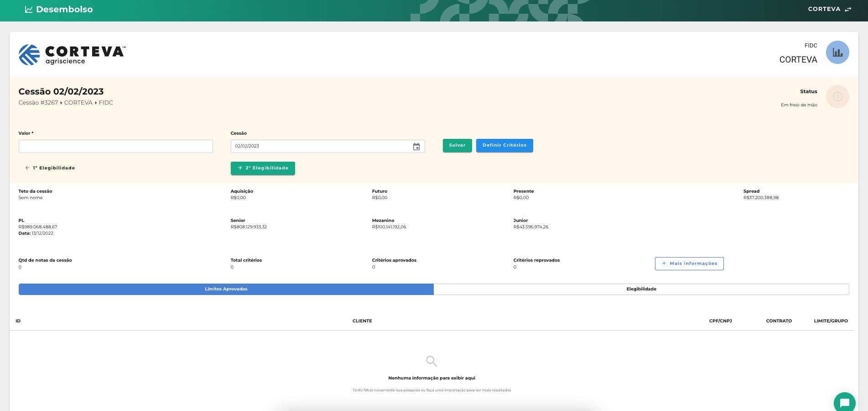Click the 'Nenhuma informação para exibir aqui' message
The width and height of the screenshot is (868, 411).
point(432,378)
